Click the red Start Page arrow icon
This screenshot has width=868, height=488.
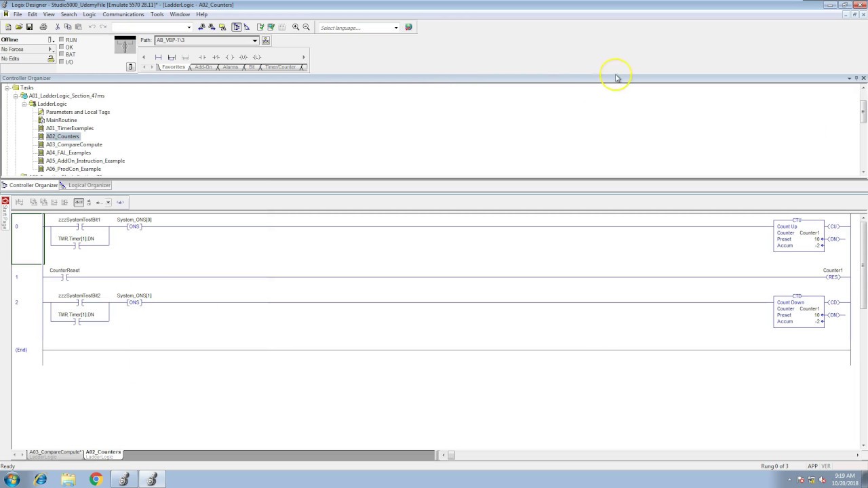point(5,201)
